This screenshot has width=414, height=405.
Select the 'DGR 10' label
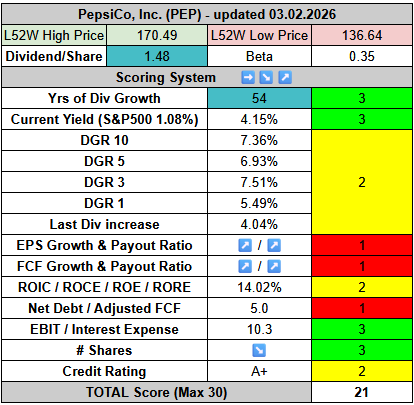pos(104,140)
